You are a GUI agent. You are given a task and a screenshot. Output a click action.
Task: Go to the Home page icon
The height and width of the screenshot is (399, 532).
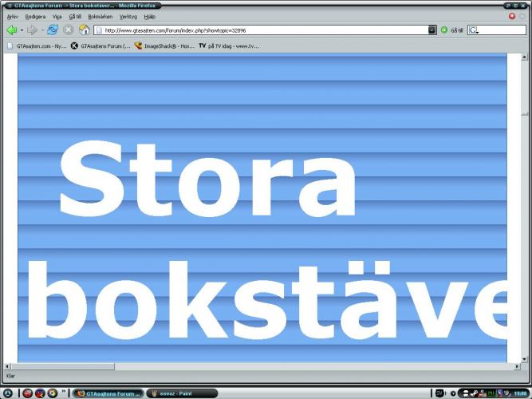pyautogui.click(x=84, y=30)
